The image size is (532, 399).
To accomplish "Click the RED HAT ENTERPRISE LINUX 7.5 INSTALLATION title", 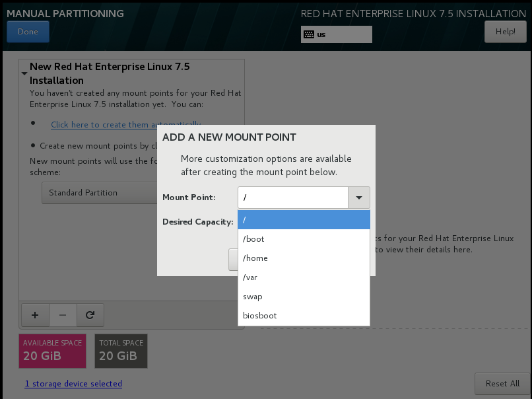I will (x=413, y=14).
